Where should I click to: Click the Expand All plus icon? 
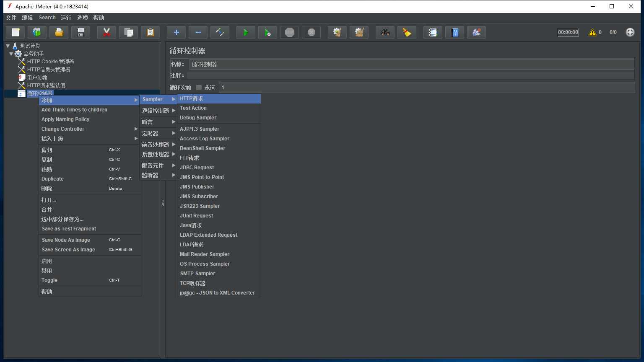pyautogui.click(x=176, y=32)
